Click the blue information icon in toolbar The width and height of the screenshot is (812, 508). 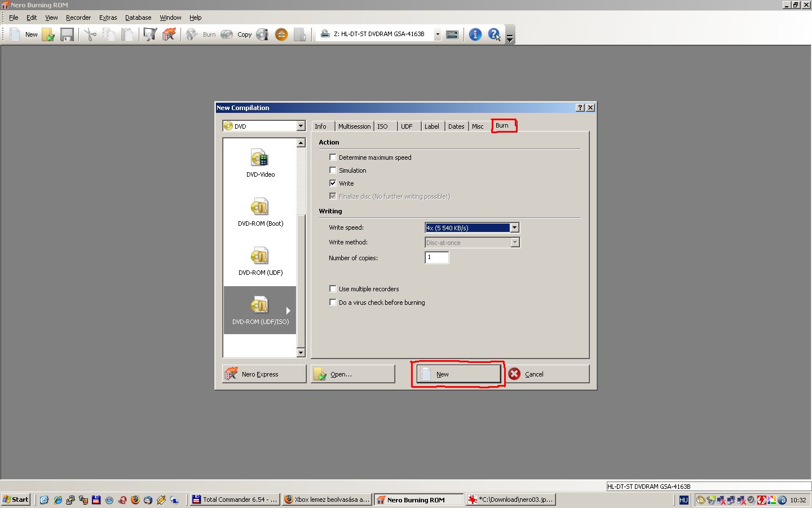click(x=475, y=34)
